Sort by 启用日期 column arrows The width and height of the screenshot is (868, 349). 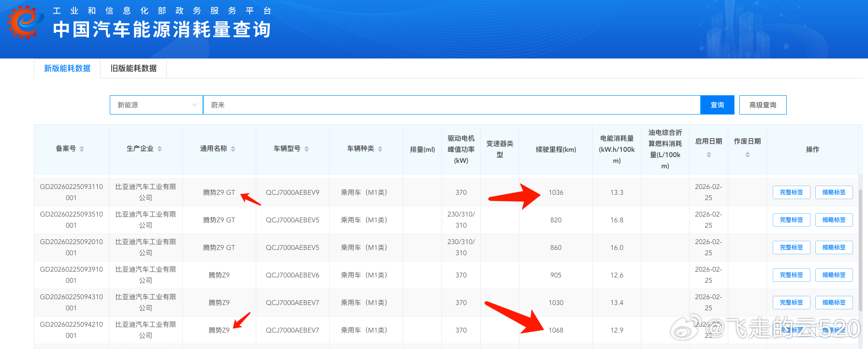click(x=709, y=155)
